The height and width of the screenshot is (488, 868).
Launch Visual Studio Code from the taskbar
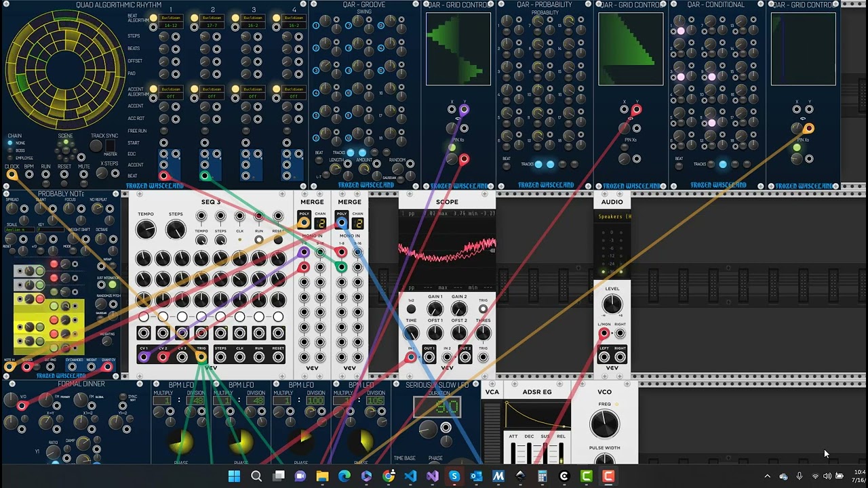tap(410, 476)
